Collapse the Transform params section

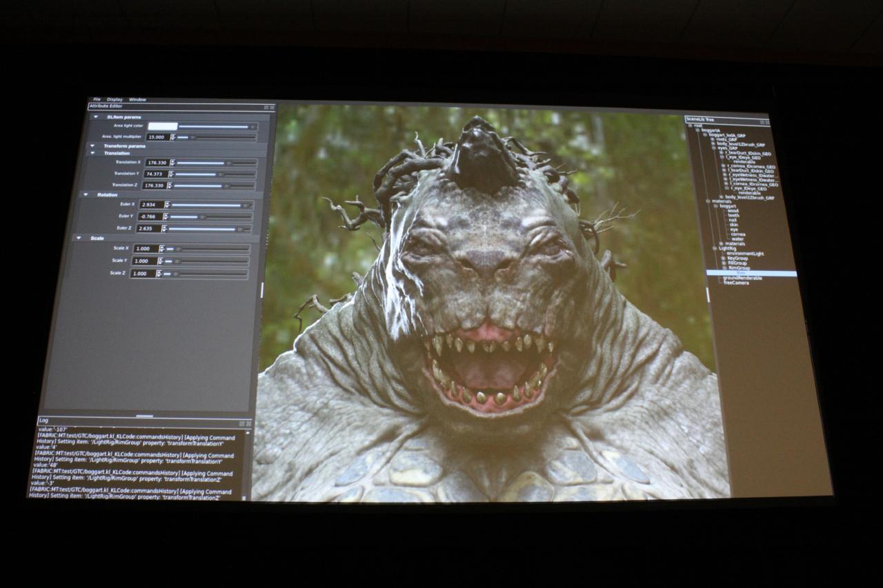coord(92,145)
